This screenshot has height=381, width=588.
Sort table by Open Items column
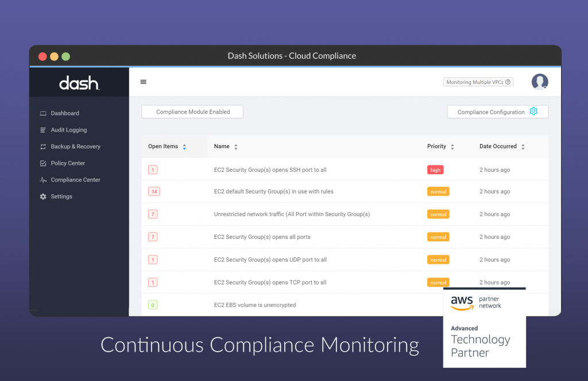click(184, 147)
